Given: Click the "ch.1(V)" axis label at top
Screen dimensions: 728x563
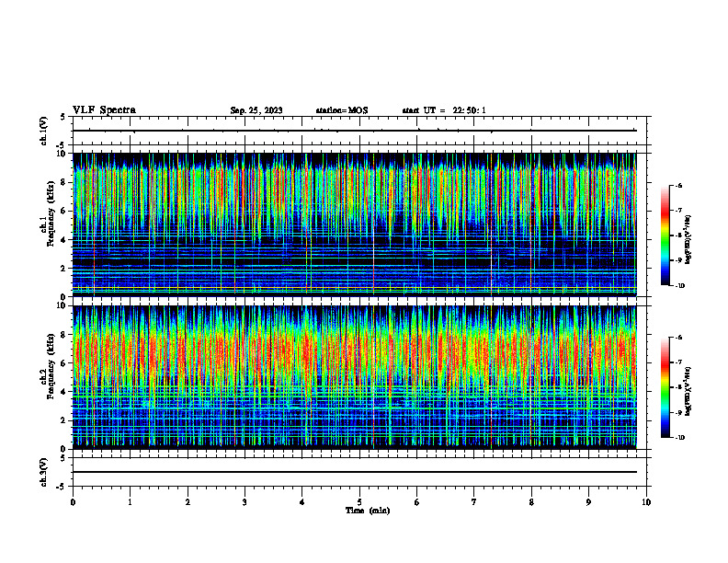Looking at the screenshot, I should (x=43, y=131).
